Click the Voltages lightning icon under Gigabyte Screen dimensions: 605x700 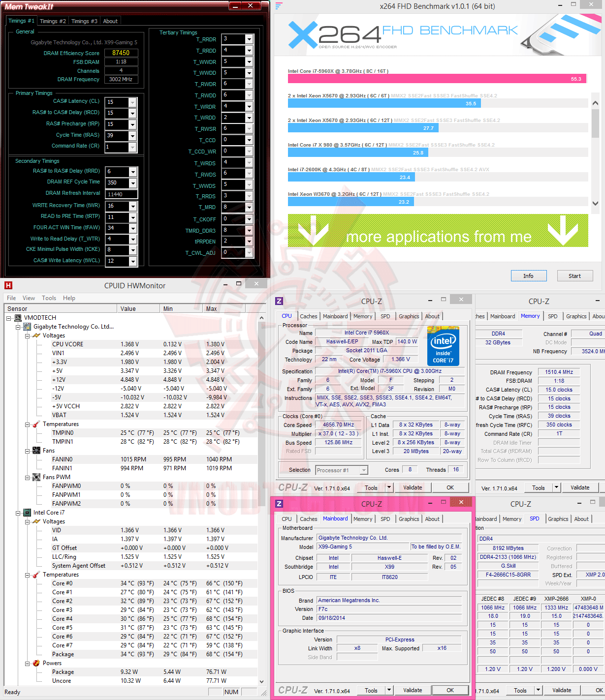(x=36, y=335)
